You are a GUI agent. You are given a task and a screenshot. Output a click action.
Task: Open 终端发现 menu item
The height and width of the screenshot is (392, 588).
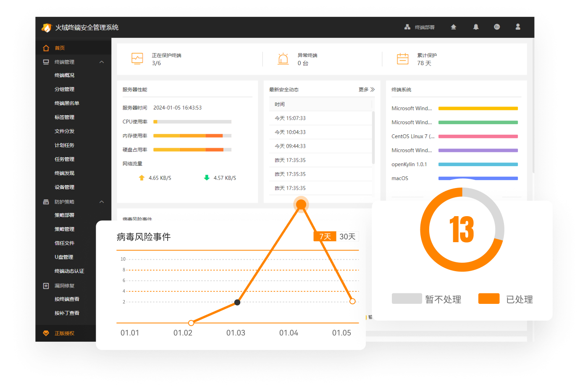click(x=64, y=173)
